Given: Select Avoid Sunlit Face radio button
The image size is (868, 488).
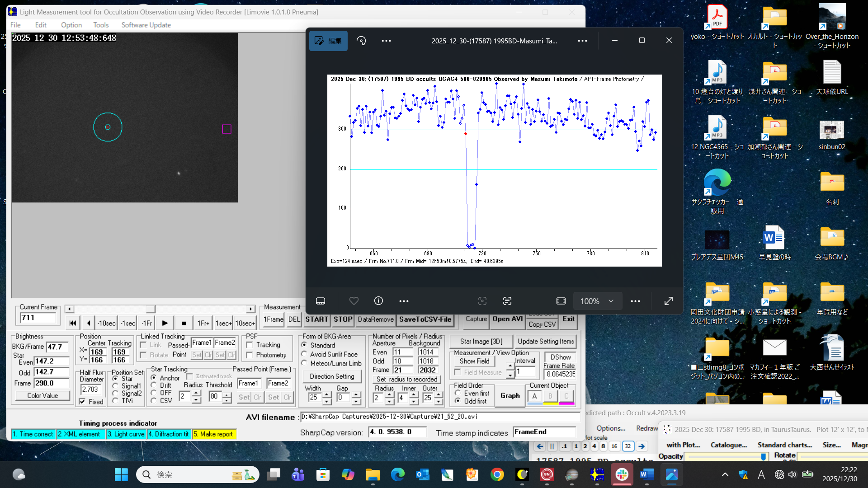Looking at the screenshot, I should point(304,354).
